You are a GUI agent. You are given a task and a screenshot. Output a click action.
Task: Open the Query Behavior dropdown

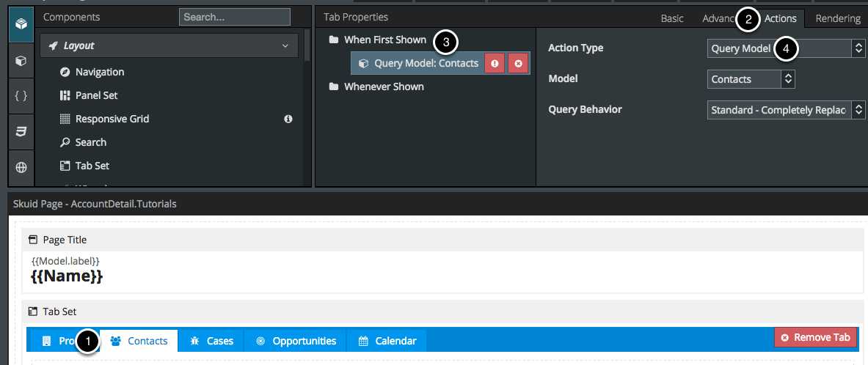coord(786,110)
